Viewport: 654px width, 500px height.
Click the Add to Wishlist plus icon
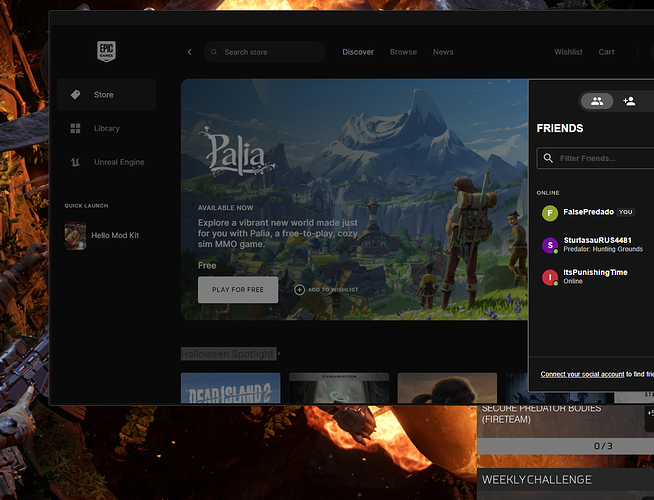[299, 289]
